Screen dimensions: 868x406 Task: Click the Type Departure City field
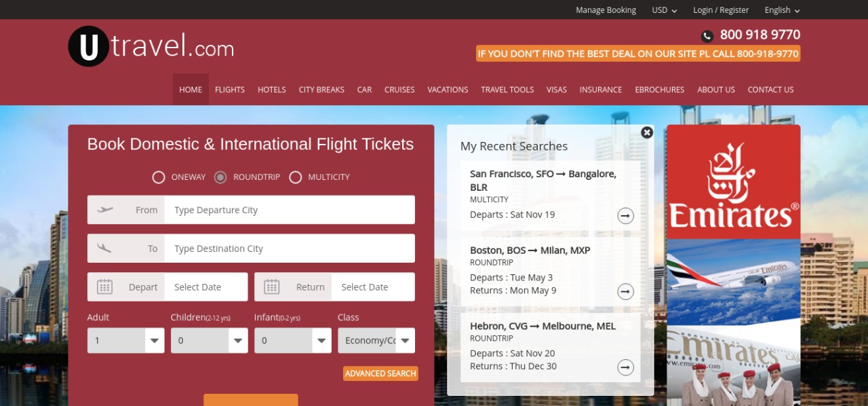click(290, 210)
